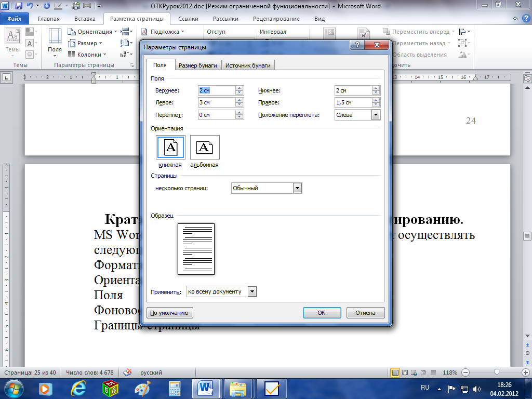Screen dimensions: 532x399
Task: Open the Calculator from the taskbar
Action: tap(175, 389)
